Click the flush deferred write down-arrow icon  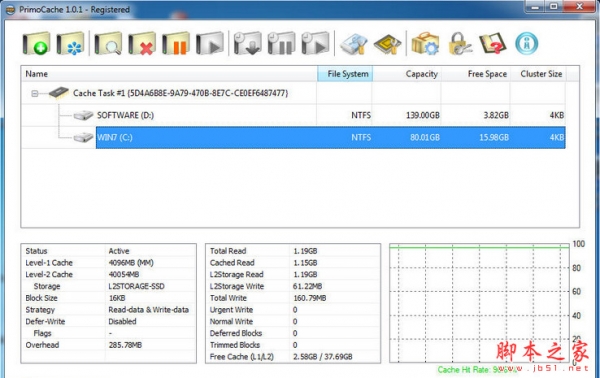[x=248, y=43]
